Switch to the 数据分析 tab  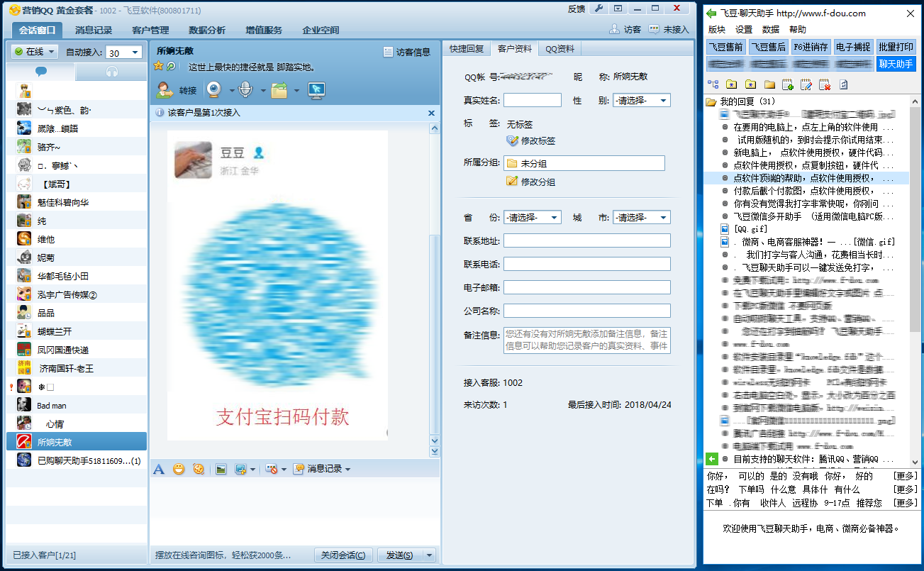coord(207,31)
